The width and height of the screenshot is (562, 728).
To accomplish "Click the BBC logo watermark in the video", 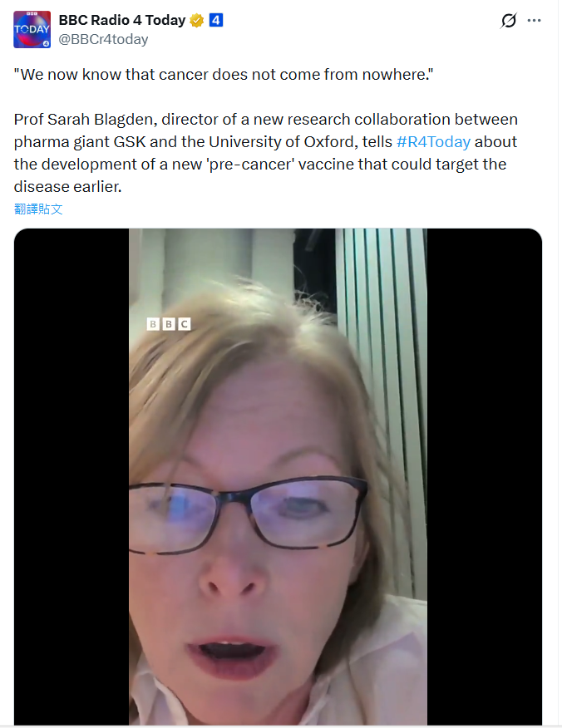I will 169,323.
